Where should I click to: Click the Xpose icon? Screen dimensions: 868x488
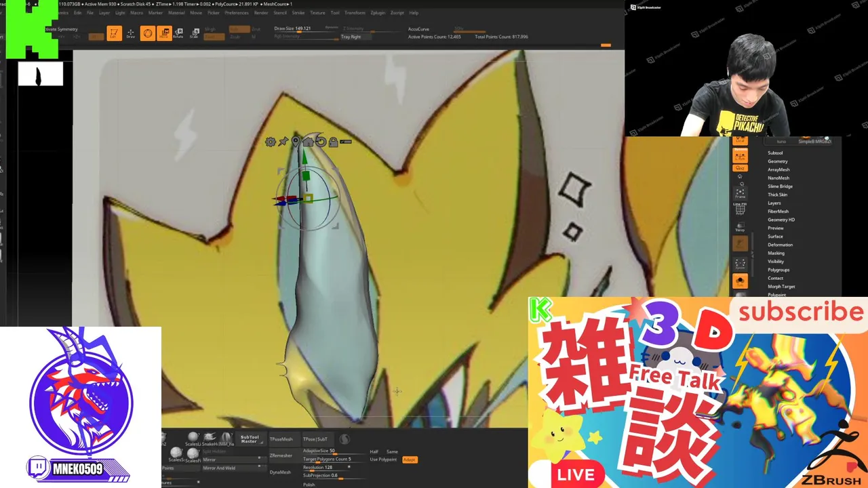pos(740,264)
